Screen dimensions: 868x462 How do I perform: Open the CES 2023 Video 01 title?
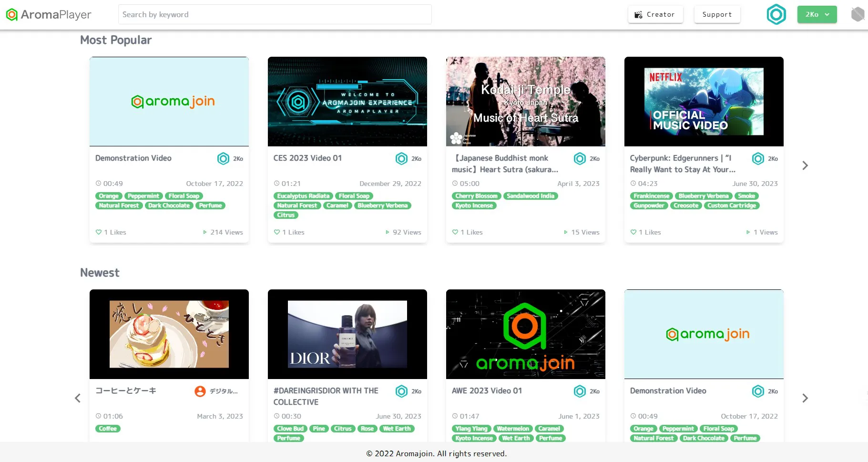click(307, 158)
